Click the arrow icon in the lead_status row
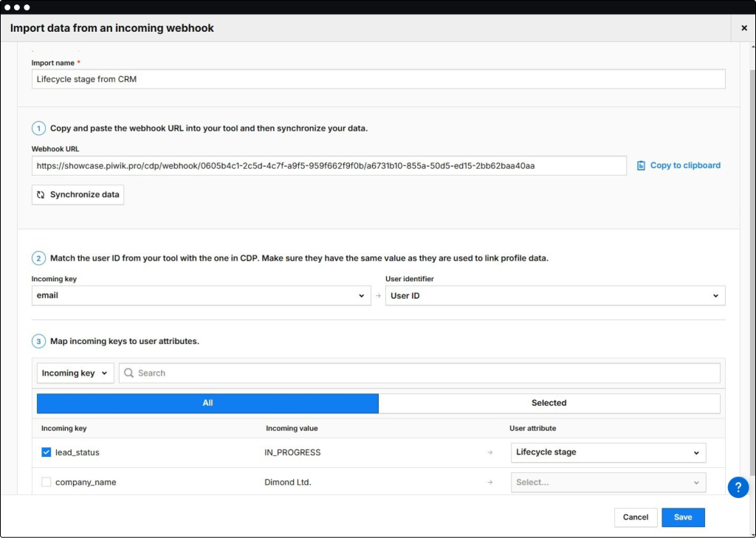The image size is (756, 538). coord(489,452)
